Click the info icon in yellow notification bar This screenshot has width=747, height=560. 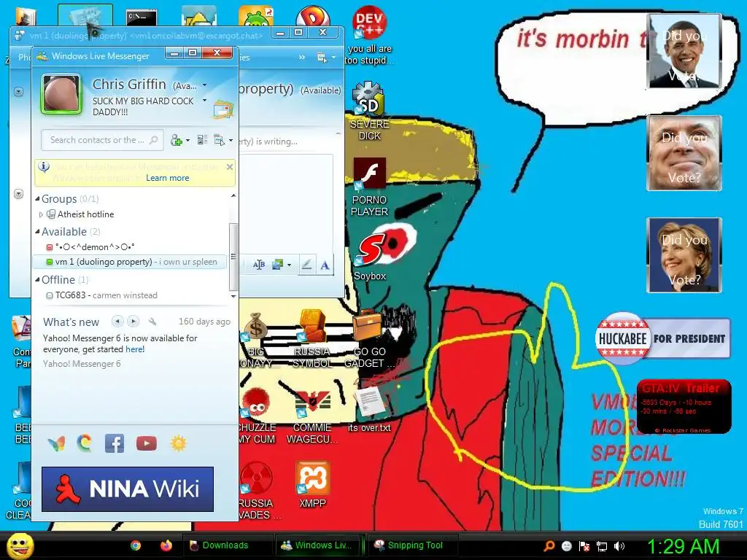coord(44,167)
